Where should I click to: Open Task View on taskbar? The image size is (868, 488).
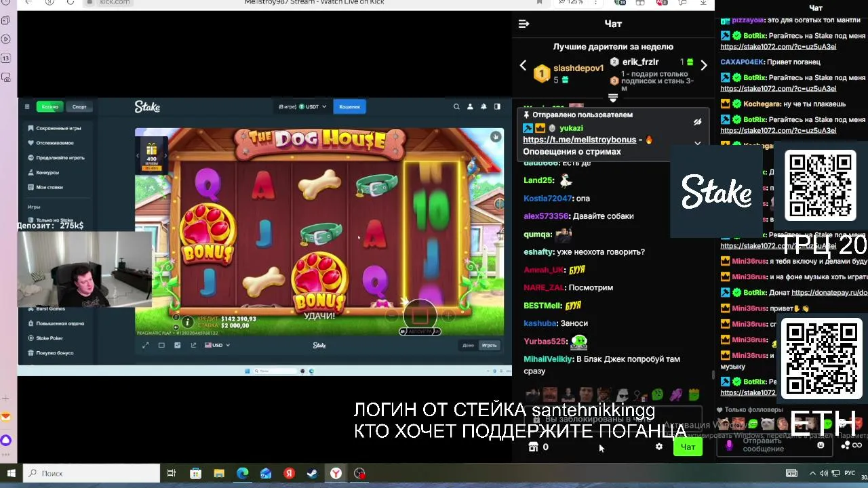pyautogui.click(x=172, y=473)
